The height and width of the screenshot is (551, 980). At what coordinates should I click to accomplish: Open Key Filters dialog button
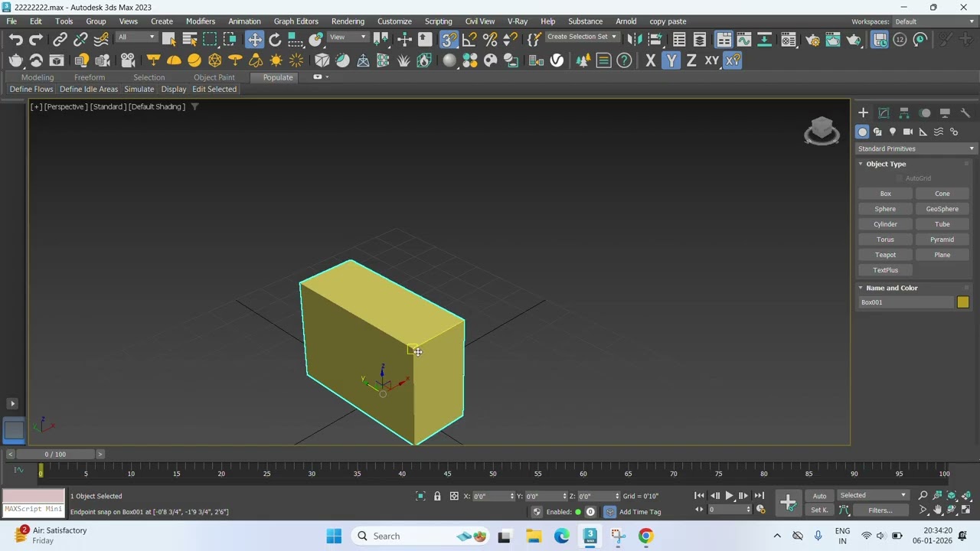(x=880, y=510)
